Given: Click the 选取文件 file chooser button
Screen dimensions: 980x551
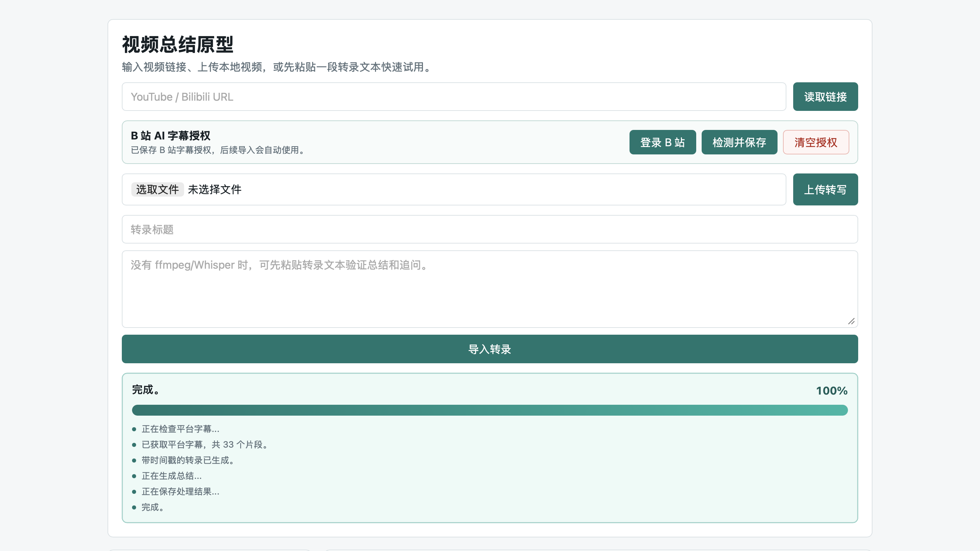Looking at the screenshot, I should point(157,189).
